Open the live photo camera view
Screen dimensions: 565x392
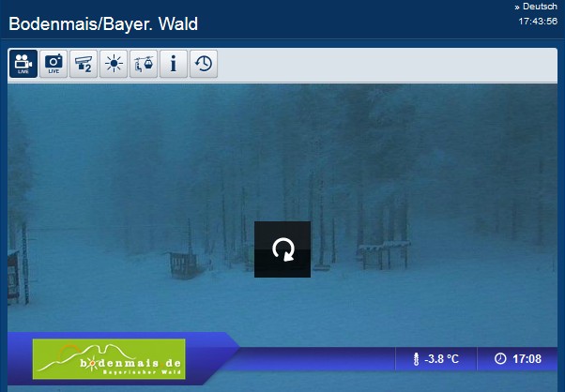[53, 64]
